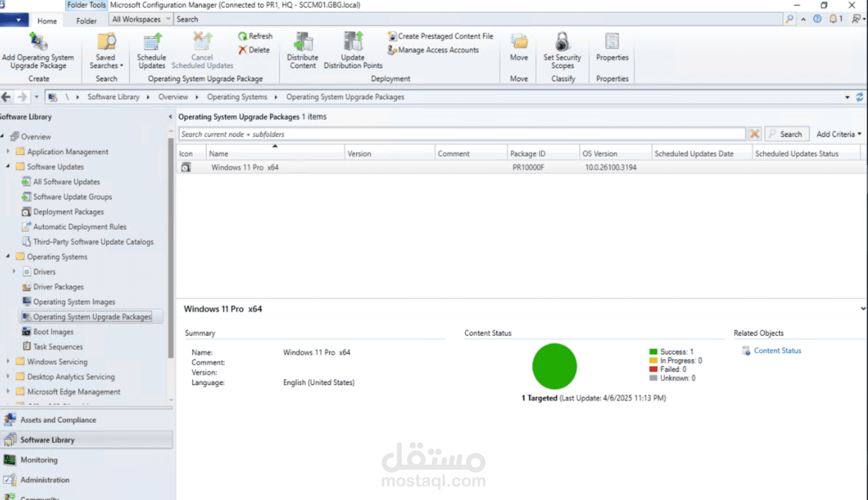Switch to the Folder ribbon tab
The image size is (868, 500).
(x=86, y=21)
